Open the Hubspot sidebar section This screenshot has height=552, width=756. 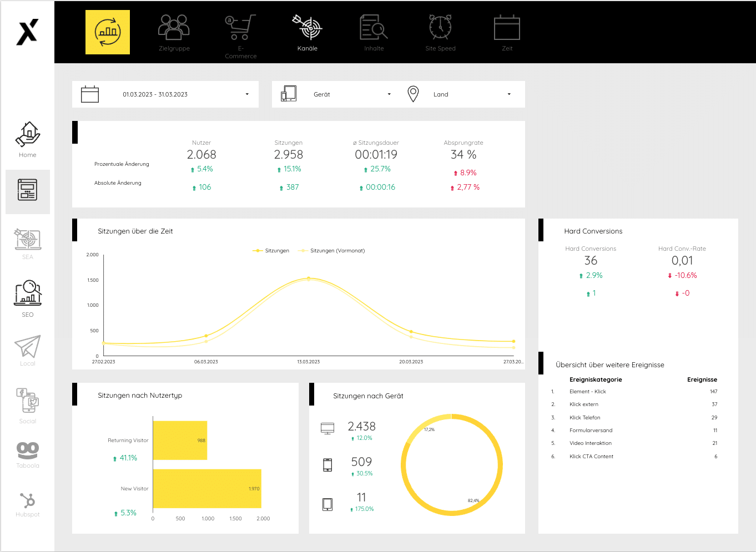tap(28, 504)
